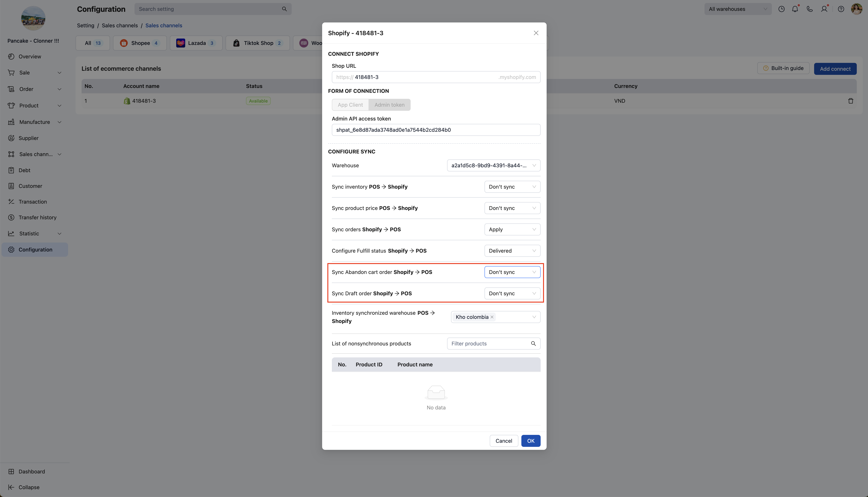Open Configure Fulfill status dropdown
Image resolution: width=868 pixels, height=497 pixels.
(x=512, y=251)
